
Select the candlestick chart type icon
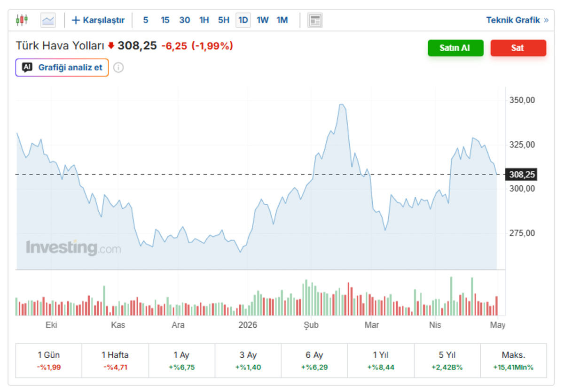pos(22,20)
